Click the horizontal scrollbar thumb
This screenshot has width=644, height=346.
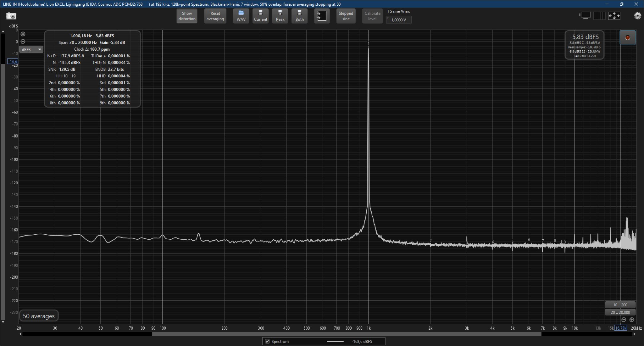tap(347, 334)
